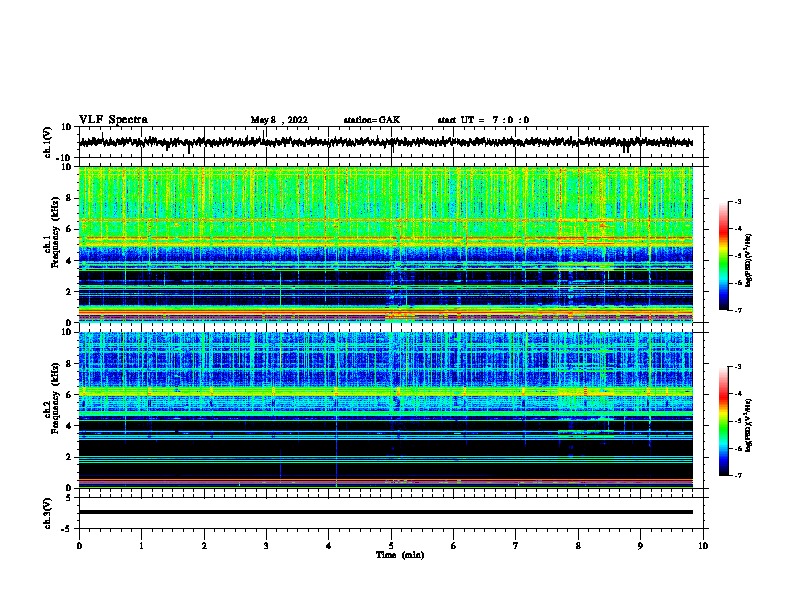Viewport: 792px width, 612px height.
Task: Click the "Time (min)" x-axis label
Action: 400,555
